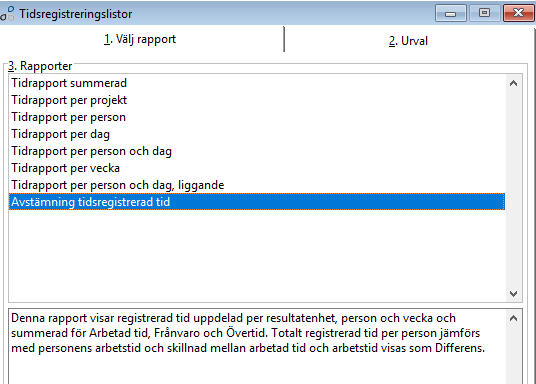Image resolution: width=536 pixels, height=384 pixels.
Task: Click description box scroll up arrow
Action: pos(513,318)
